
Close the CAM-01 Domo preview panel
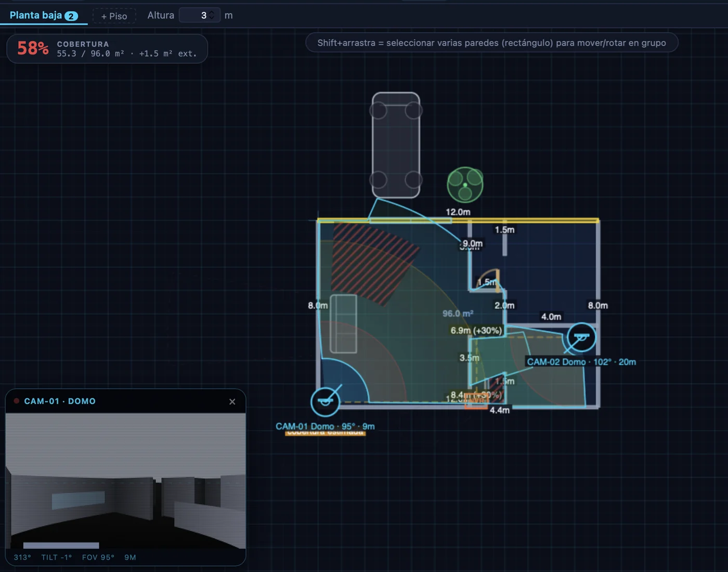pyautogui.click(x=232, y=401)
